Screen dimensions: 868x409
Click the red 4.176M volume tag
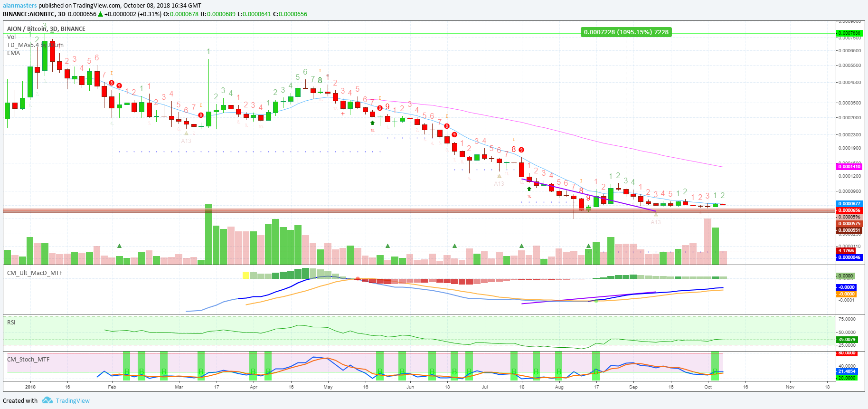click(846, 251)
